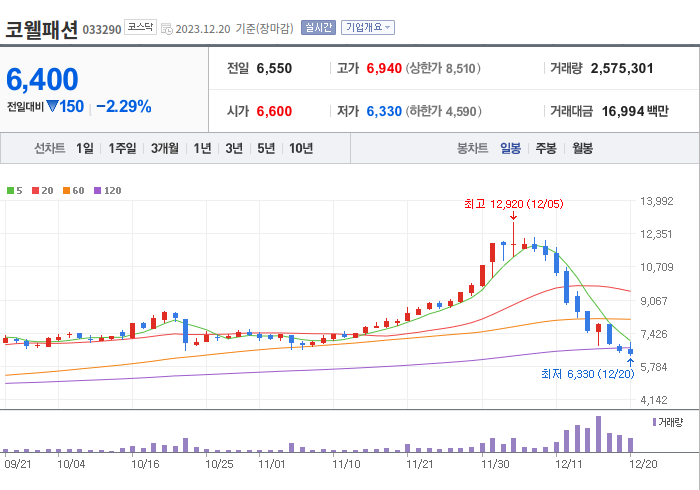Select the 1주일 line chart tab
This screenshot has width=700, height=490.
click(122, 148)
